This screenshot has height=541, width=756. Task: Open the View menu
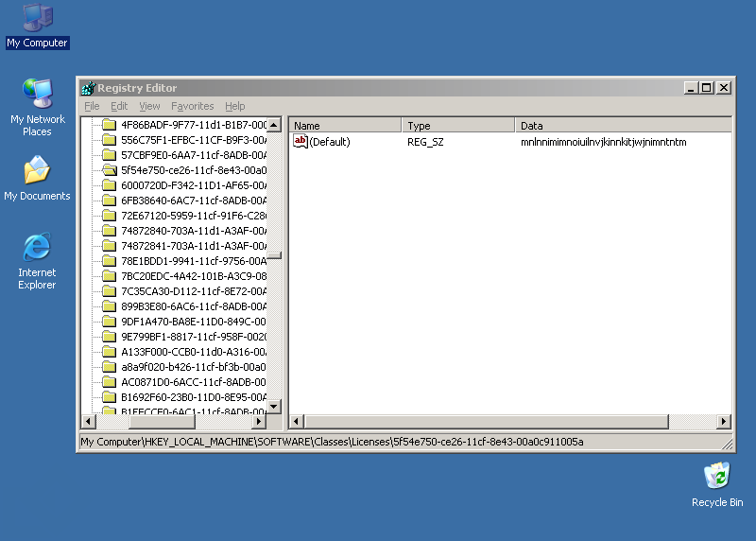[x=149, y=106]
